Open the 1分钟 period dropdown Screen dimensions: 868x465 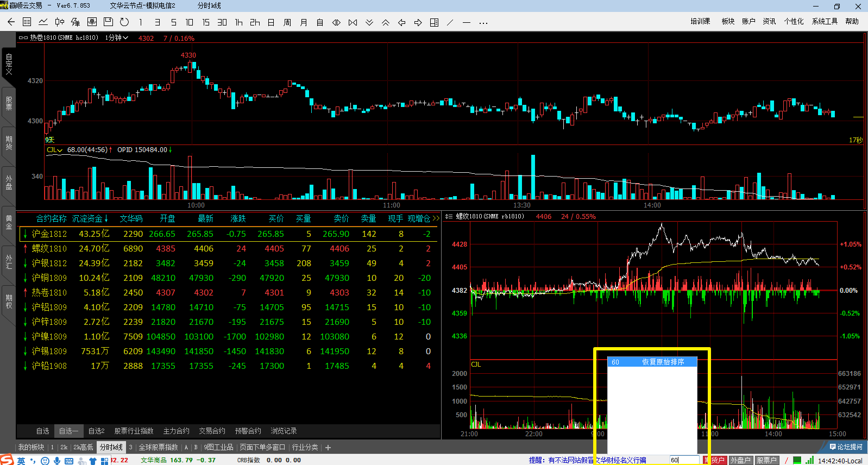(x=117, y=38)
